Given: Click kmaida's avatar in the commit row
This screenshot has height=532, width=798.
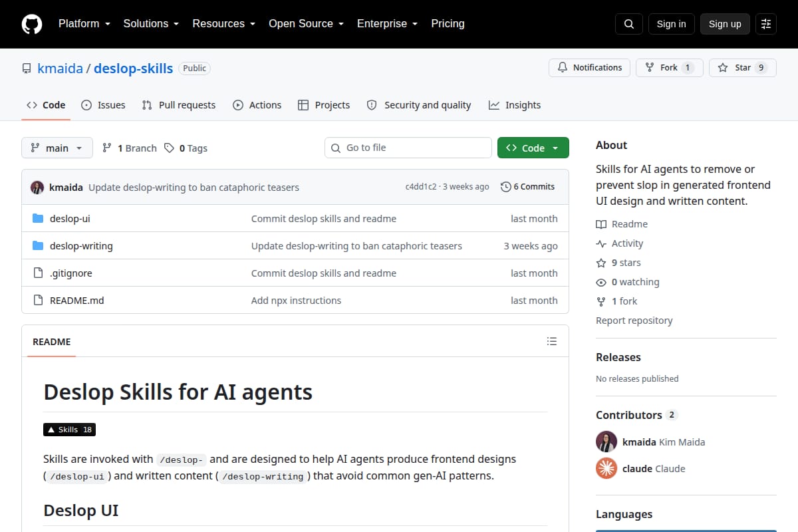Looking at the screenshot, I should (37, 187).
